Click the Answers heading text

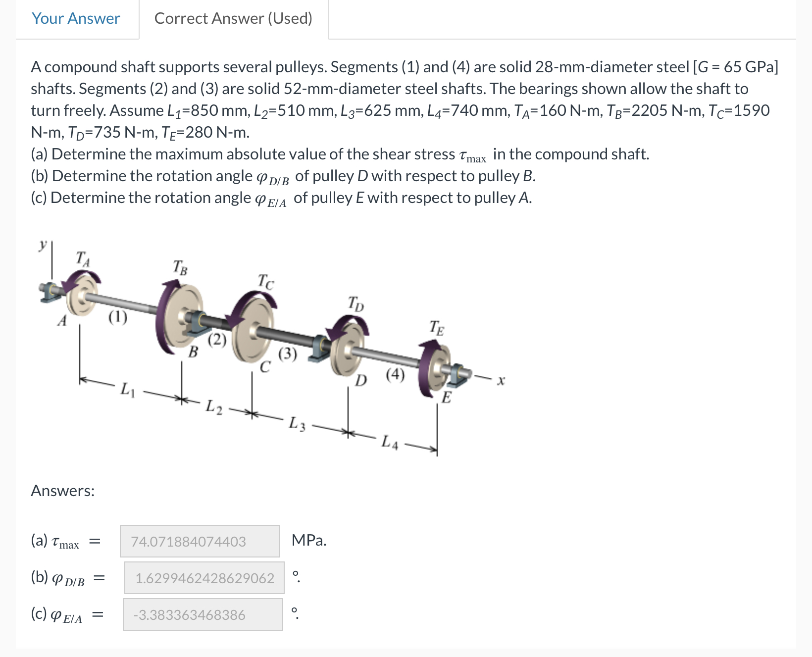[62, 491]
